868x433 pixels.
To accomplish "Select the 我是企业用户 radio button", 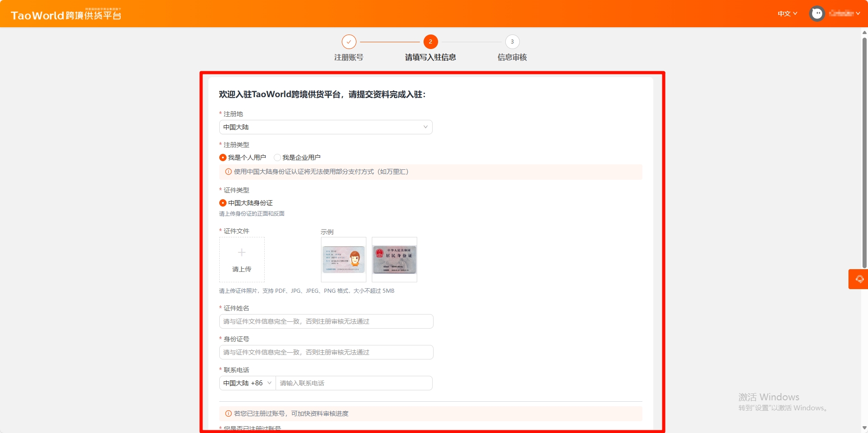I will [x=277, y=157].
